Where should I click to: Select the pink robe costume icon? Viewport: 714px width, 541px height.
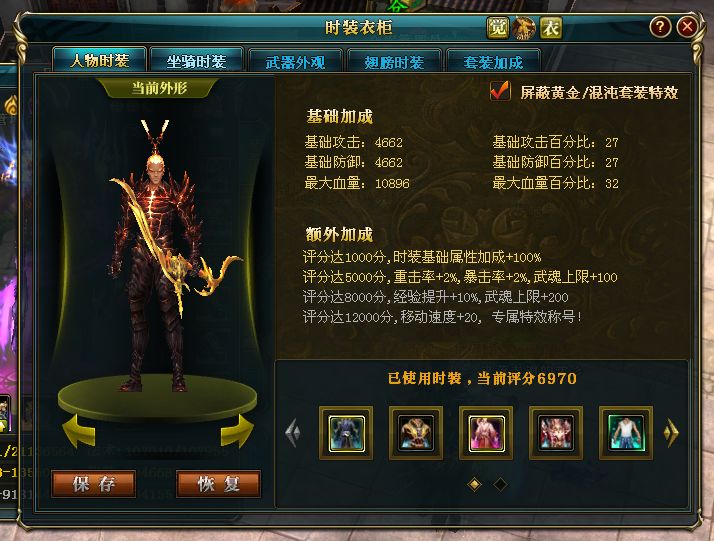tap(486, 433)
